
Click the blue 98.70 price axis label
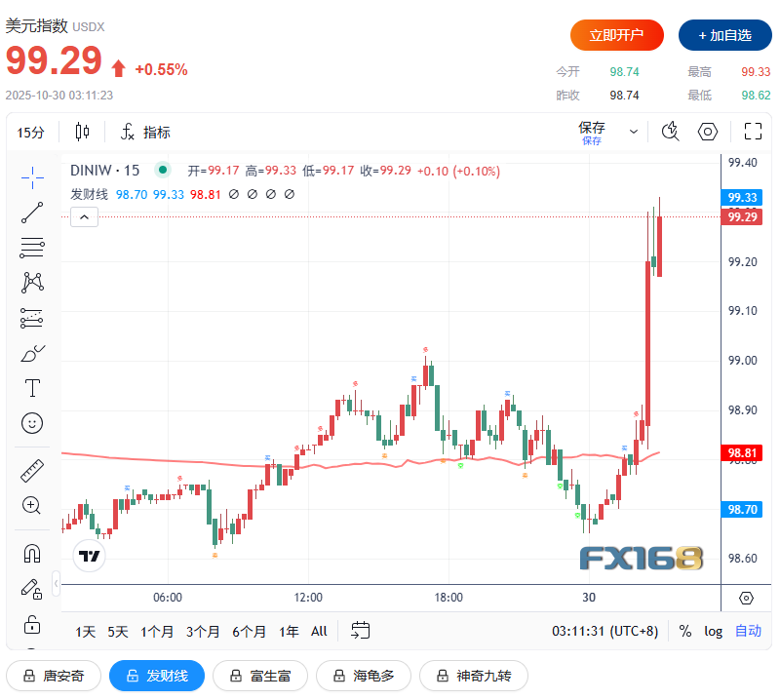[x=742, y=510]
